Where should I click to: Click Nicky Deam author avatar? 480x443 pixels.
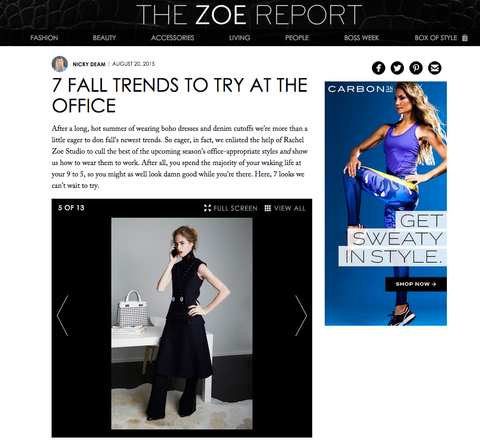pos(60,64)
